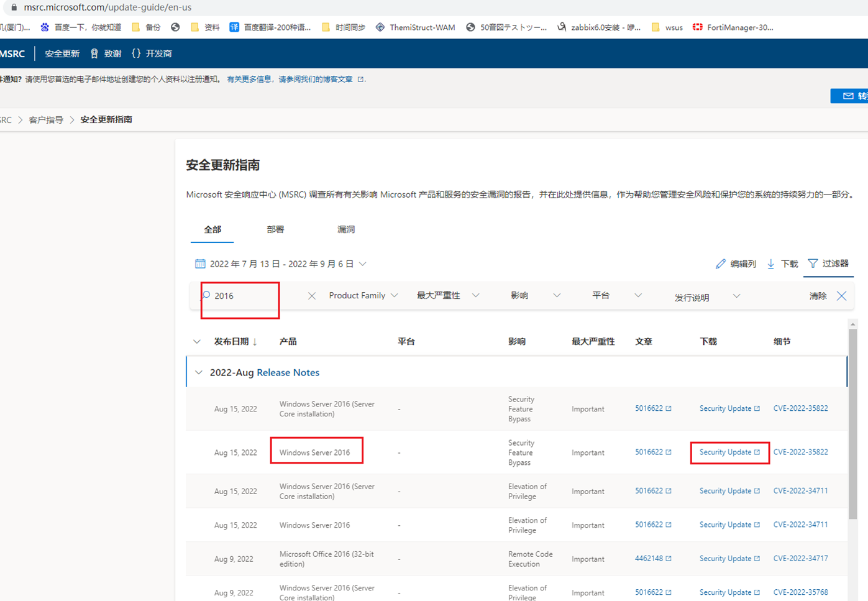Click the address bar URL
Image resolution: width=868 pixels, height=601 pixels.
pos(107,7)
